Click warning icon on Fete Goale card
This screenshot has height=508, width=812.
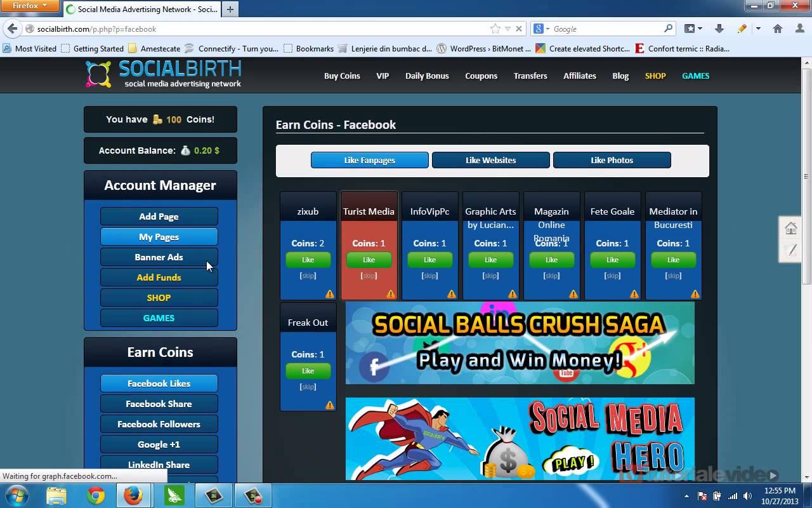(x=634, y=294)
